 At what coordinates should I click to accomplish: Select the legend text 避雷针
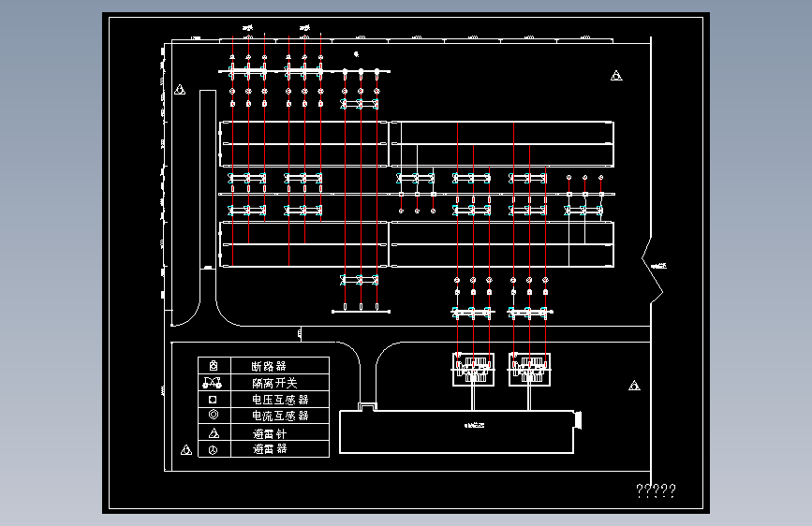pyautogui.click(x=270, y=433)
